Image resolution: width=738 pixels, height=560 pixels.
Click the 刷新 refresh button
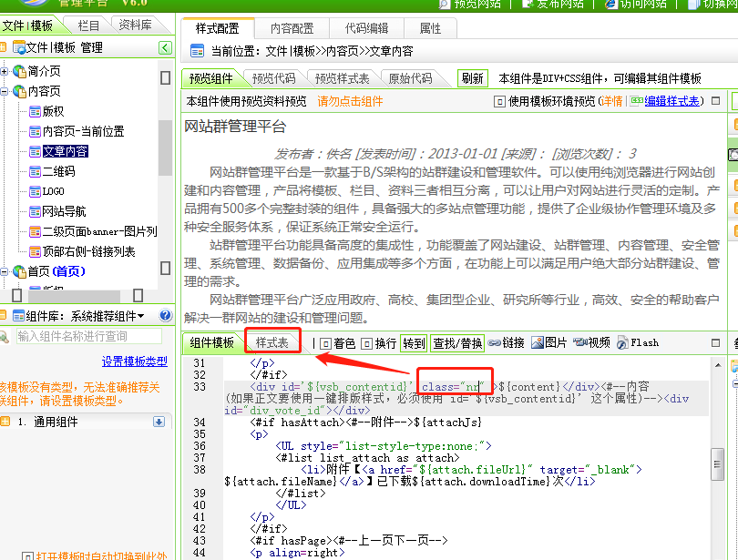[472, 78]
